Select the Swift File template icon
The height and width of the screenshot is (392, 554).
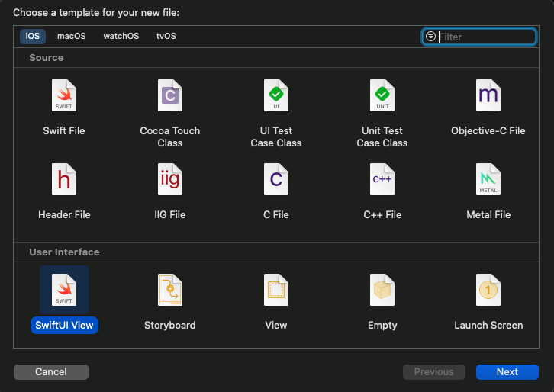pyautogui.click(x=64, y=95)
